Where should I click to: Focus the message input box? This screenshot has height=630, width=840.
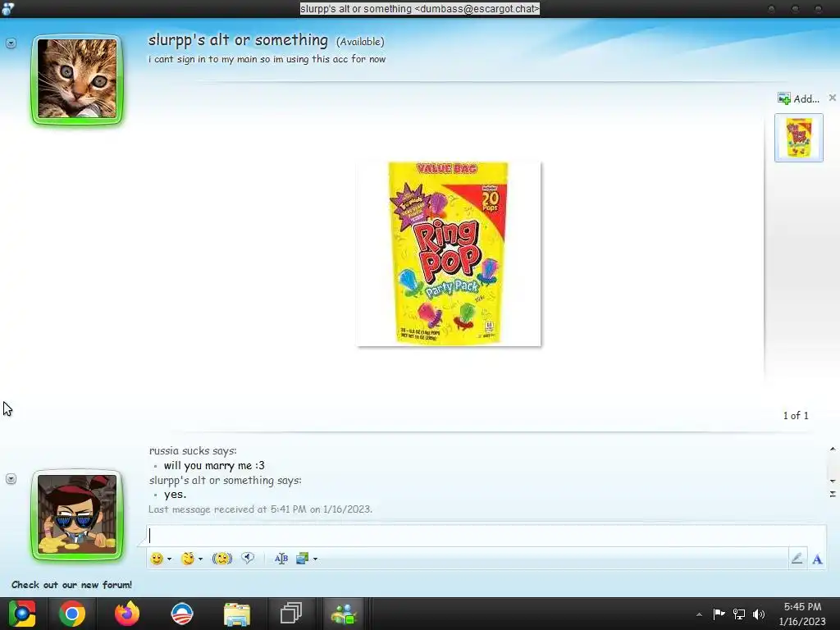click(486, 536)
